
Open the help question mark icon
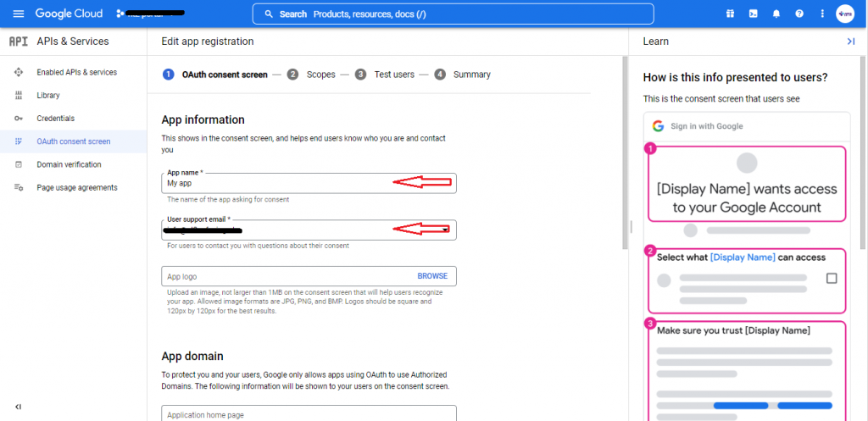(x=799, y=14)
